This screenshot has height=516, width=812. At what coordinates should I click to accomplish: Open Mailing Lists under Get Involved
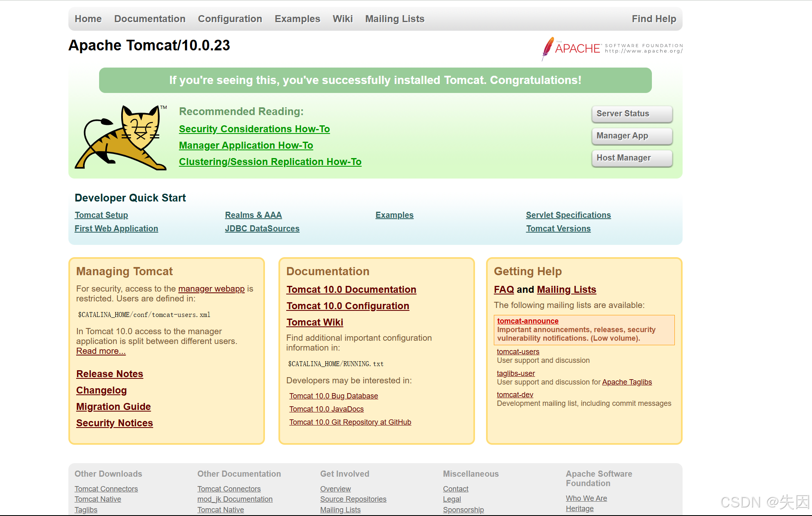pyautogui.click(x=340, y=510)
